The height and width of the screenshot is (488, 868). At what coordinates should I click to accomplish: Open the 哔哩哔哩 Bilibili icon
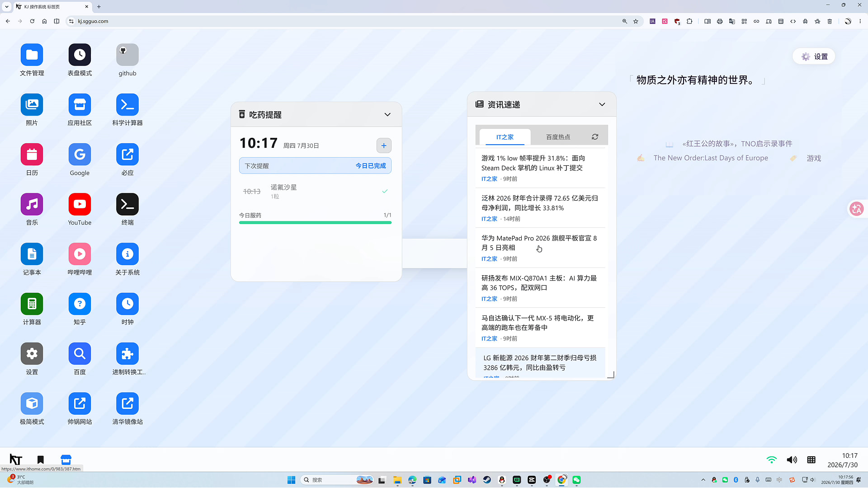point(80,254)
